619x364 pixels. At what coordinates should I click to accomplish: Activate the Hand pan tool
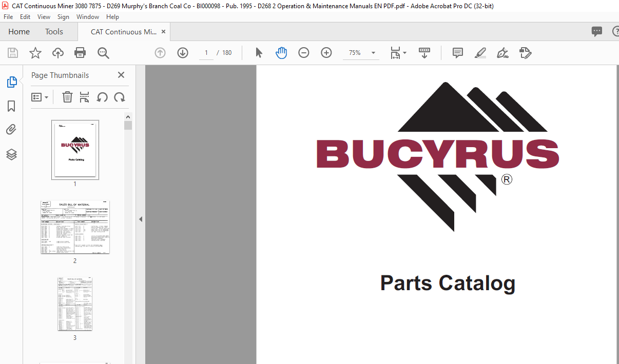tap(281, 53)
